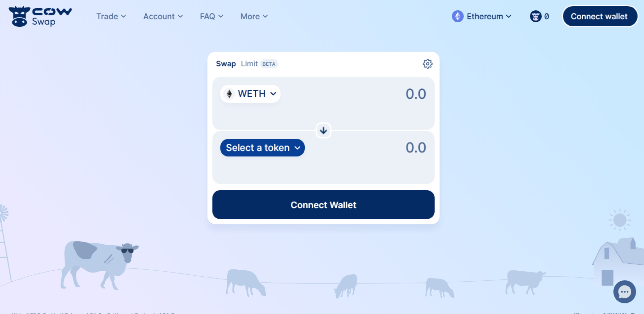Click the CoW token balance icon
This screenshot has height=314, width=644.
pyautogui.click(x=536, y=16)
